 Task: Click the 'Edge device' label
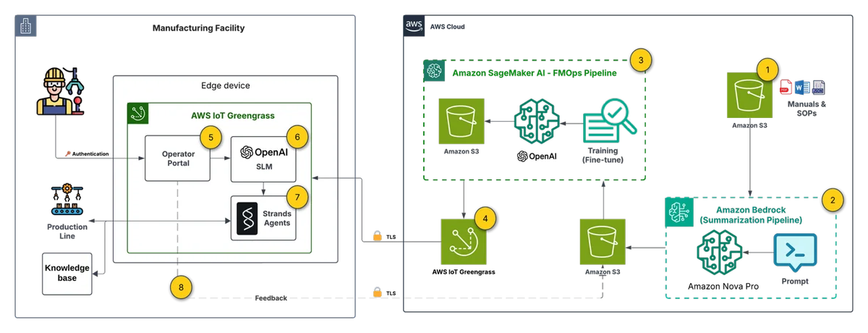pos(226,85)
